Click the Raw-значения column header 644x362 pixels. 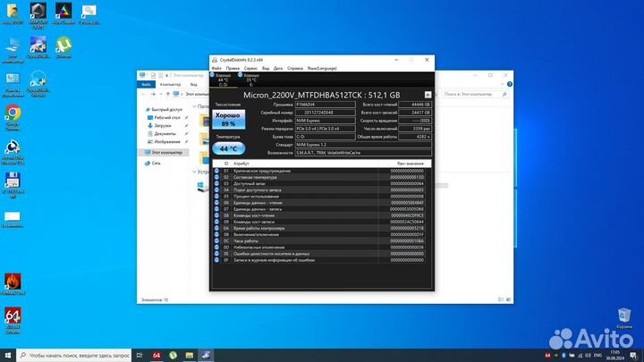click(410, 164)
